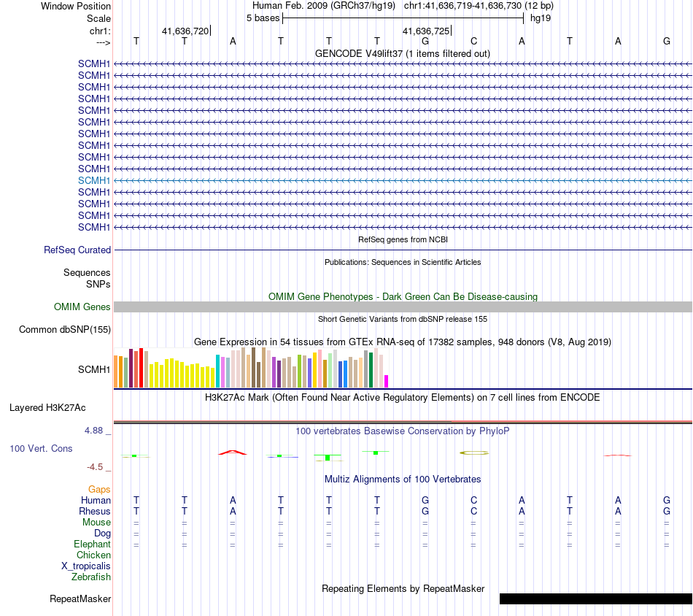Click the bright red bar in GTEx chart

[141, 368]
